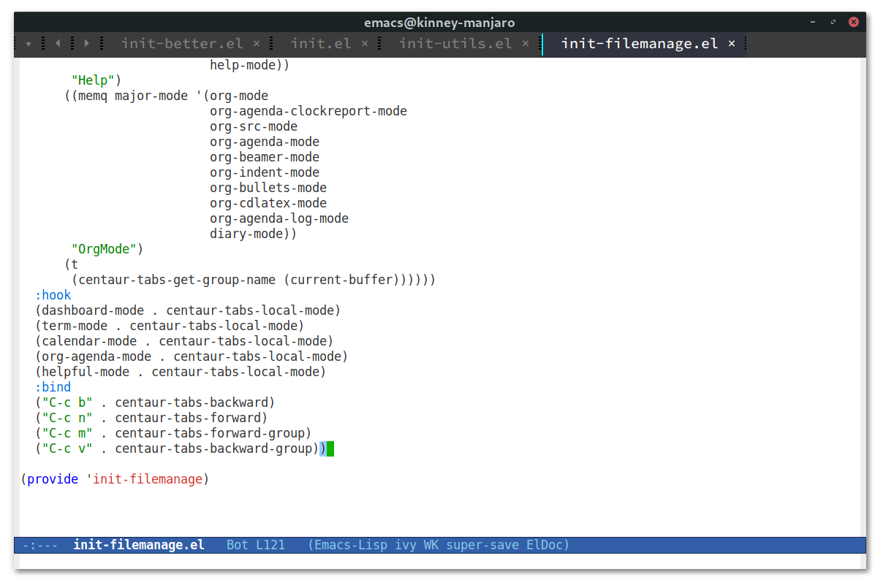Viewport: 883px width, 588px height.
Task: Minimize the Emacs window
Action: 812,23
